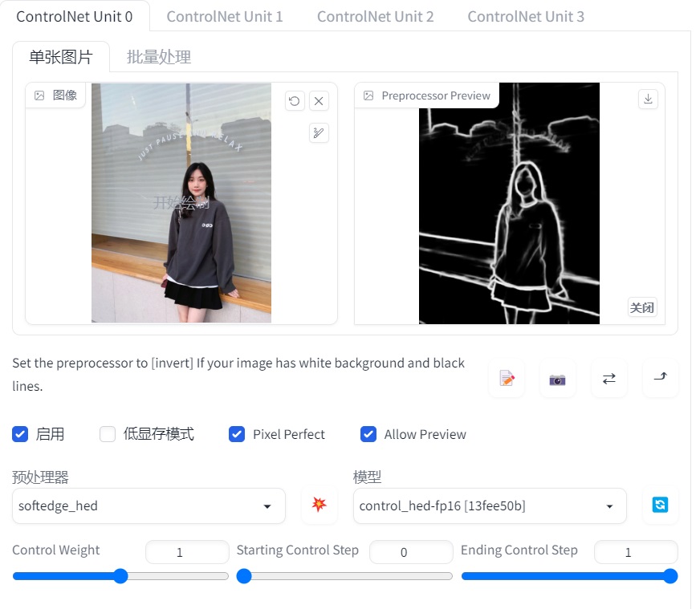This screenshot has width=700, height=609.
Task: Open the 模型 model selection dropdown
Action: coord(608,505)
